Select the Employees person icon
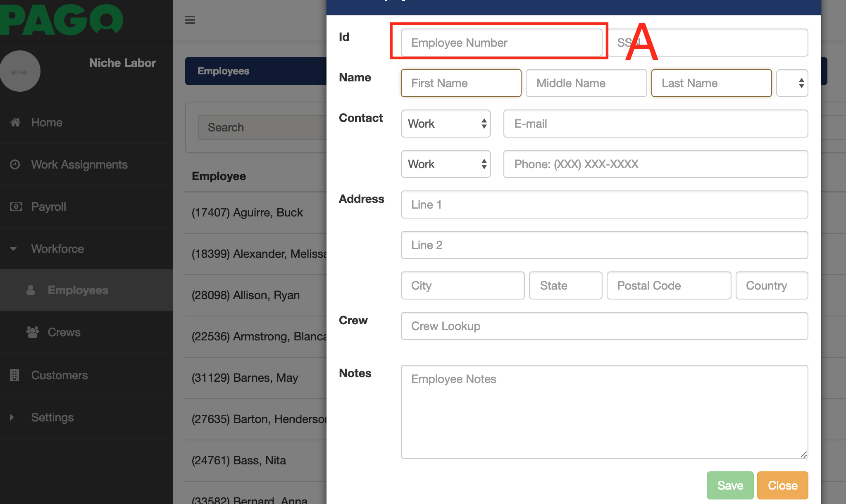846x504 pixels. 31,290
